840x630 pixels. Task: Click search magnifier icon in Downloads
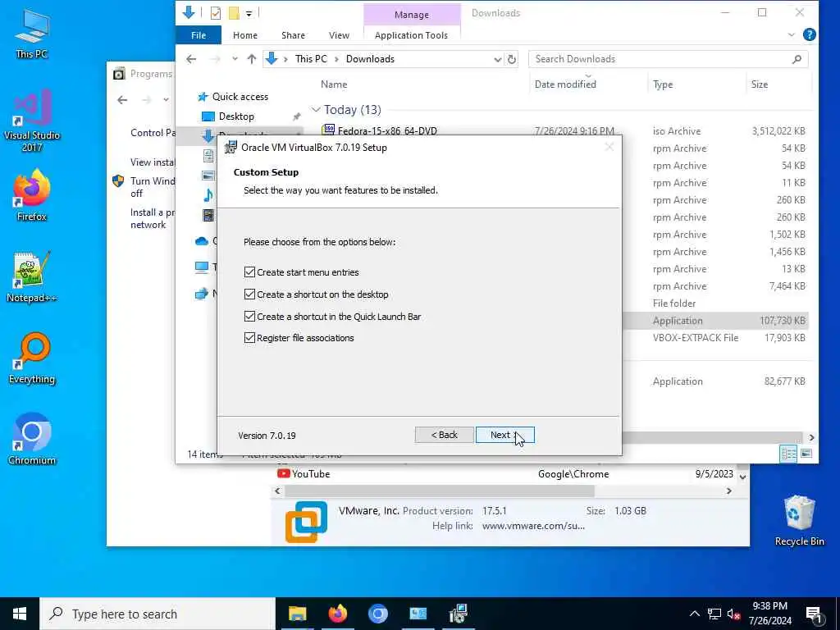[x=797, y=59]
